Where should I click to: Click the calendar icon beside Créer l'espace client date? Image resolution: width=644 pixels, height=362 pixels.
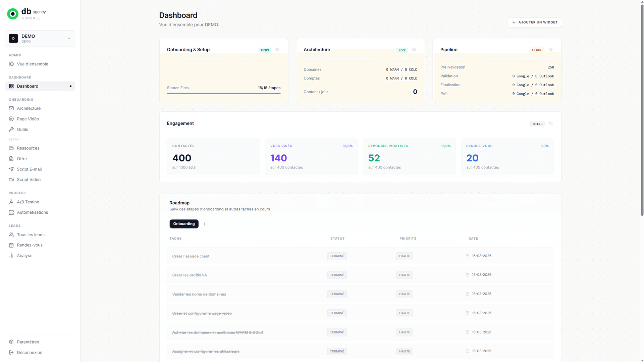467,256
